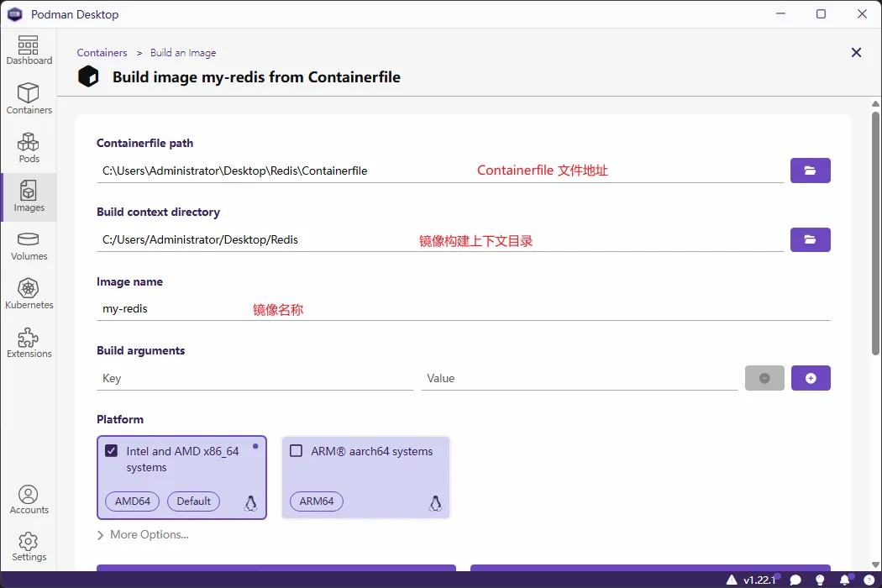Click Containers breadcrumb link

[102, 53]
